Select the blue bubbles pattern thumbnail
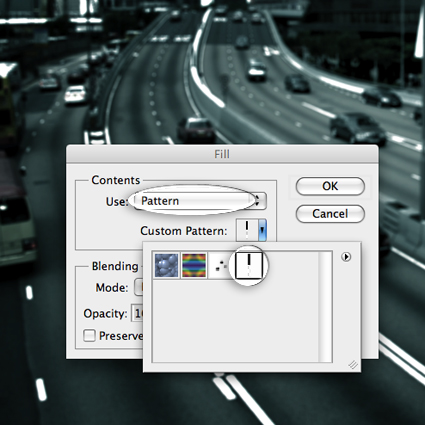The image size is (425, 425). point(167,265)
